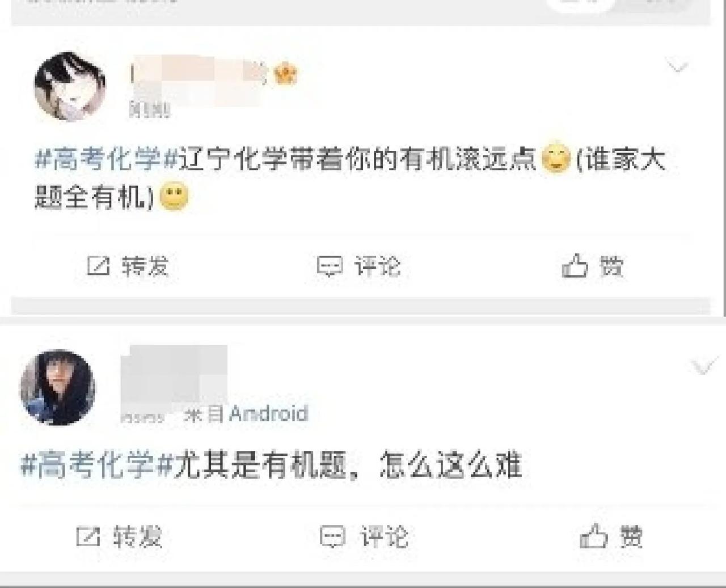Click the smiley emoji after 滚远点
This screenshot has height=588, width=726.
(x=555, y=158)
